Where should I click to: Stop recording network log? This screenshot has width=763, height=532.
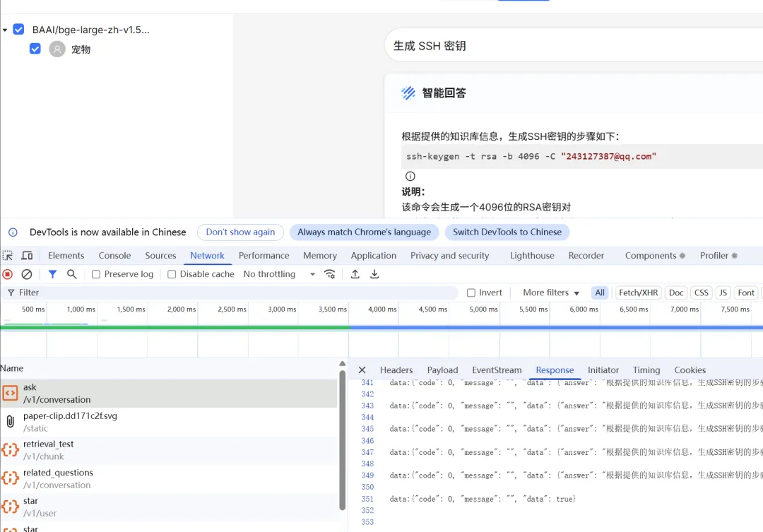coord(8,275)
